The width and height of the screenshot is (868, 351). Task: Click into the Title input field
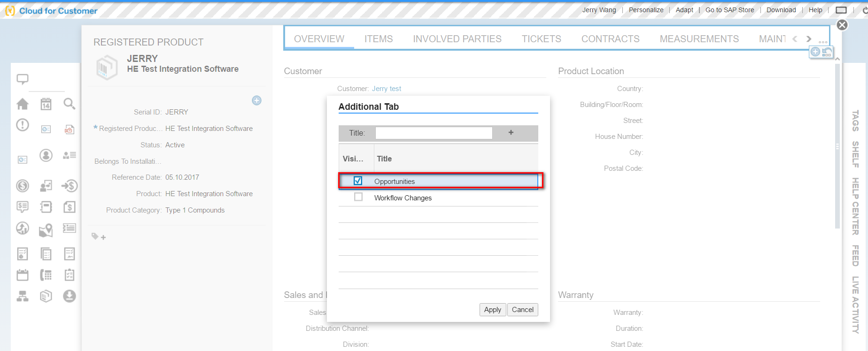[434, 133]
